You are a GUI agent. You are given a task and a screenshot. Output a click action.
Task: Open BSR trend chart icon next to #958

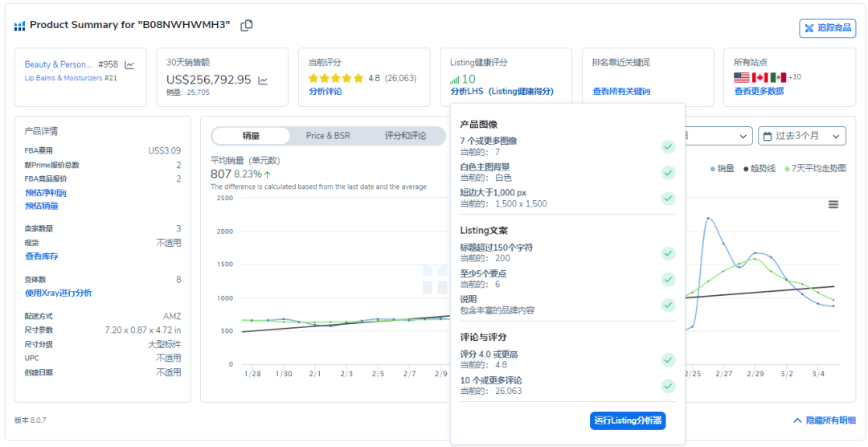click(x=129, y=65)
